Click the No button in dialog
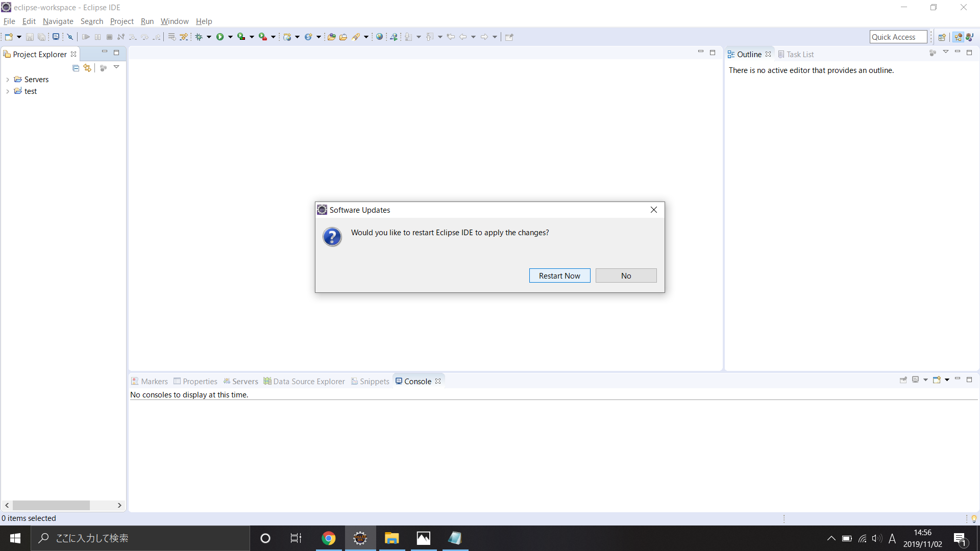The image size is (980, 551). [626, 275]
